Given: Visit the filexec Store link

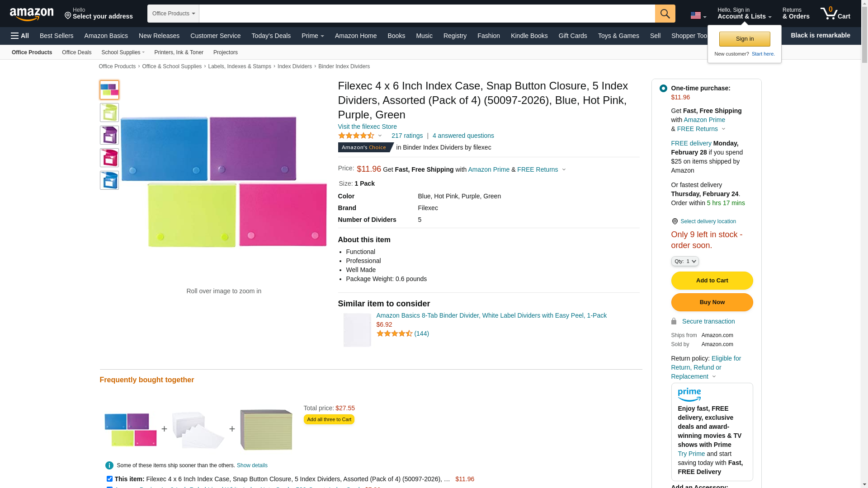Looking at the screenshot, I should pyautogui.click(x=367, y=127).
